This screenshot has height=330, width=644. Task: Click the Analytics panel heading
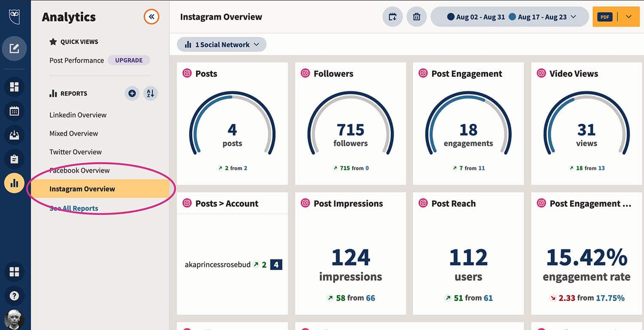tap(69, 17)
